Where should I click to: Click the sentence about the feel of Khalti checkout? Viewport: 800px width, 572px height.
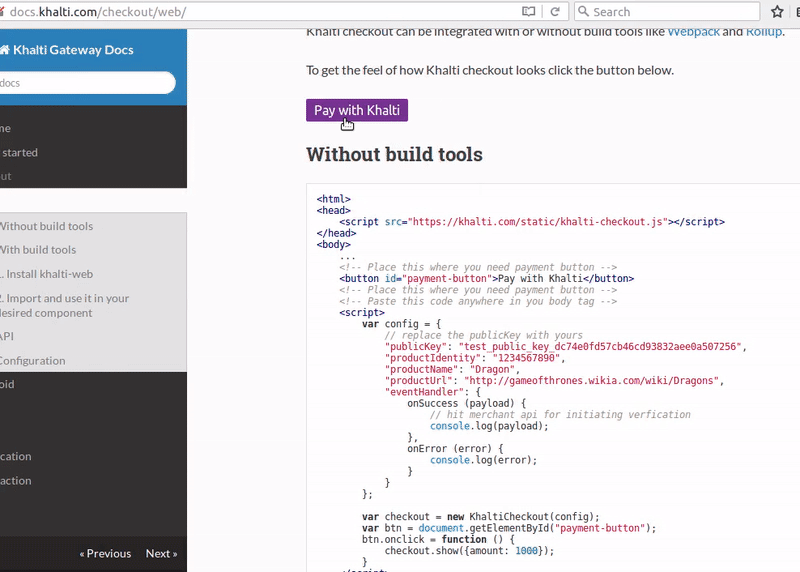(490, 70)
